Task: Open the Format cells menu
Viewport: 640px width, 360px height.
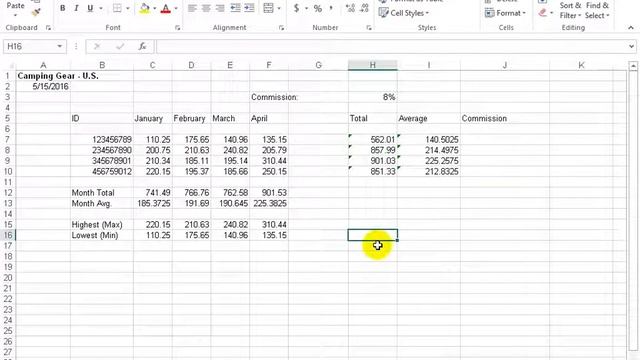Action: click(x=505, y=13)
